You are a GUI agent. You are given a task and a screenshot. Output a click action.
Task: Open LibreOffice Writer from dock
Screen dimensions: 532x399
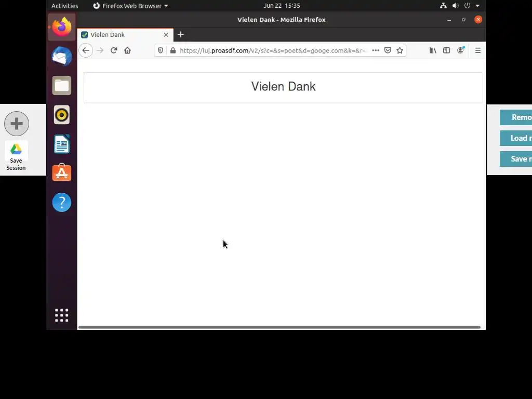62,144
